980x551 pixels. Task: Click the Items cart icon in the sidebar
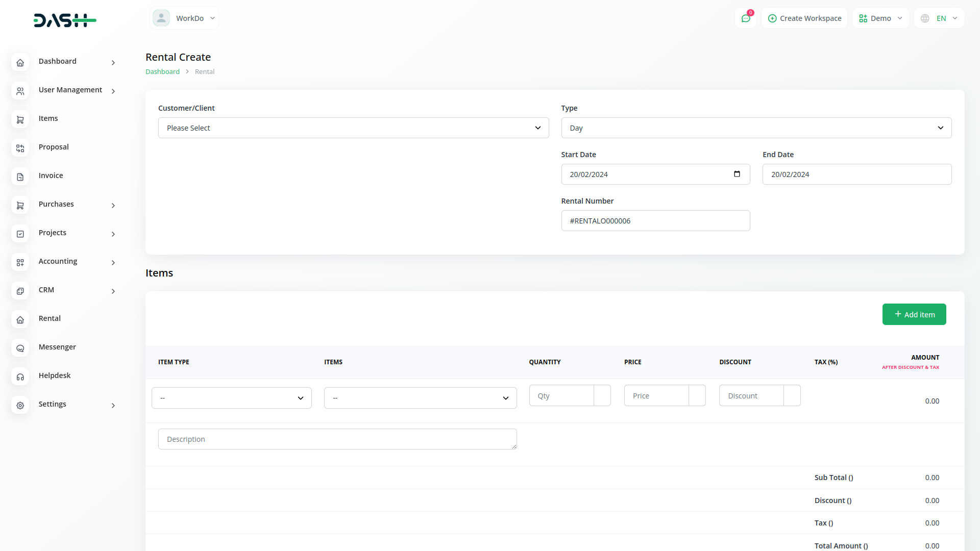coord(20,120)
